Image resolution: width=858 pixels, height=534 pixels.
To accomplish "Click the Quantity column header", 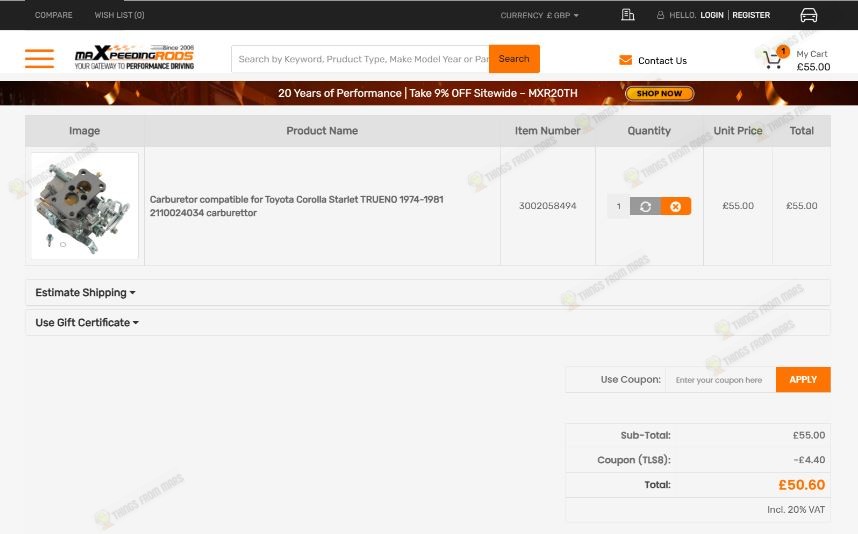I will tap(649, 131).
